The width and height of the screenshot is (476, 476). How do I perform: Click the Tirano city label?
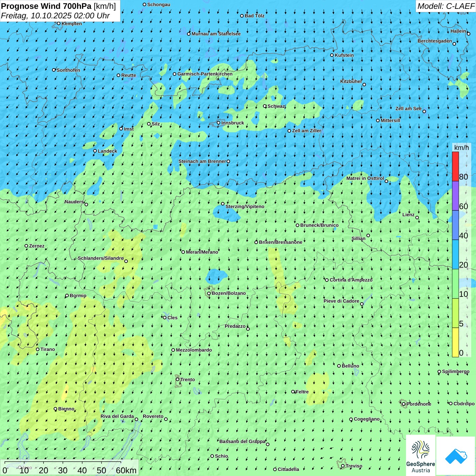(x=48, y=349)
